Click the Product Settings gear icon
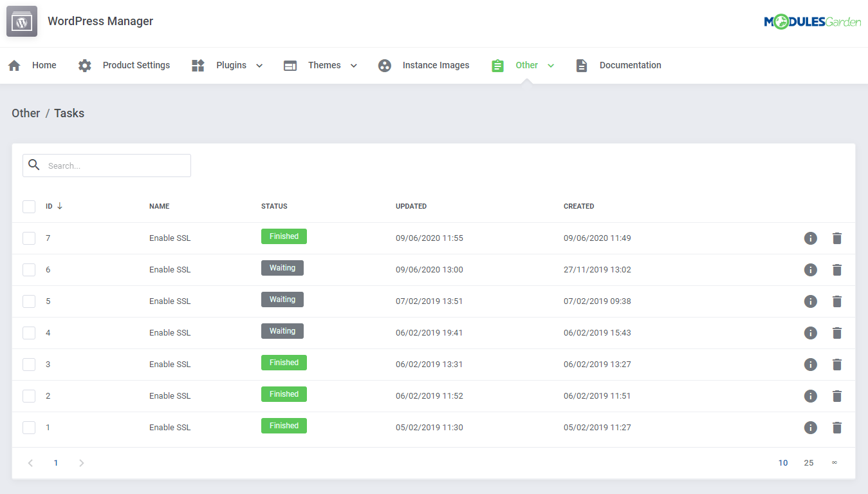The width and height of the screenshot is (868, 494). pos(84,65)
